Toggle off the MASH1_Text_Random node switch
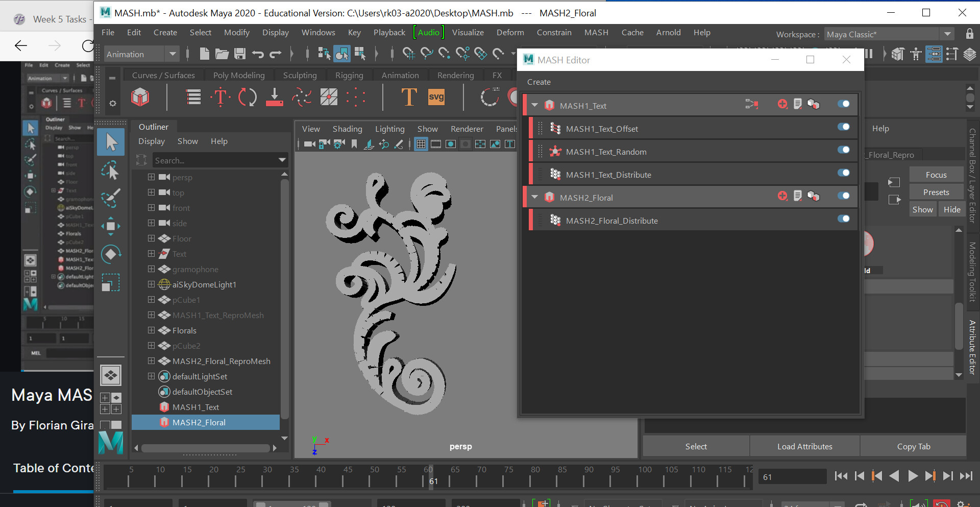Image resolution: width=980 pixels, height=507 pixels. pyautogui.click(x=843, y=150)
